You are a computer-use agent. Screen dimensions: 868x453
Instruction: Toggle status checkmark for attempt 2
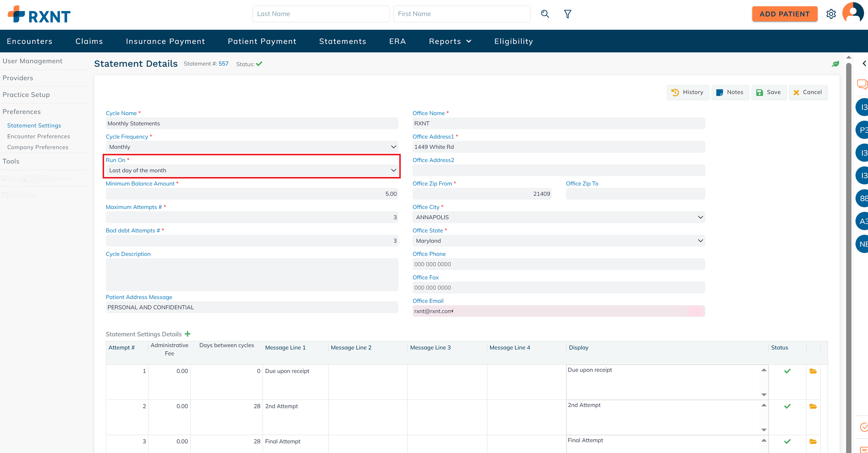coord(787,406)
